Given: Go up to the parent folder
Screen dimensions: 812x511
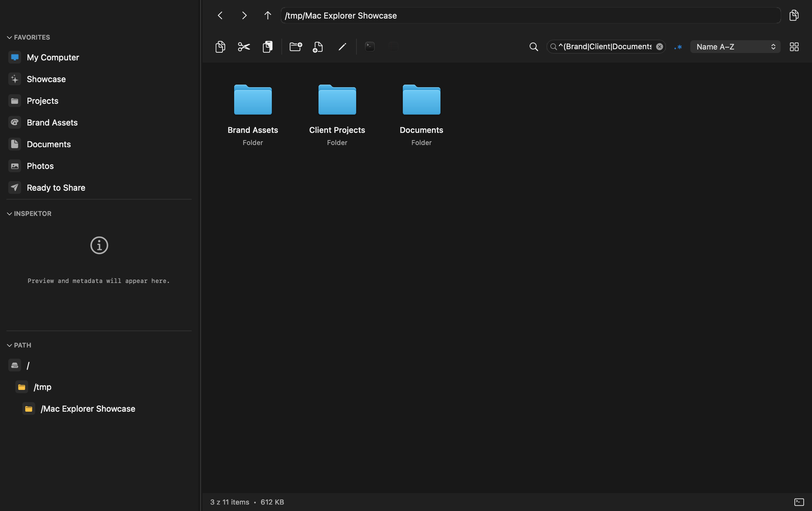Looking at the screenshot, I should [268, 15].
